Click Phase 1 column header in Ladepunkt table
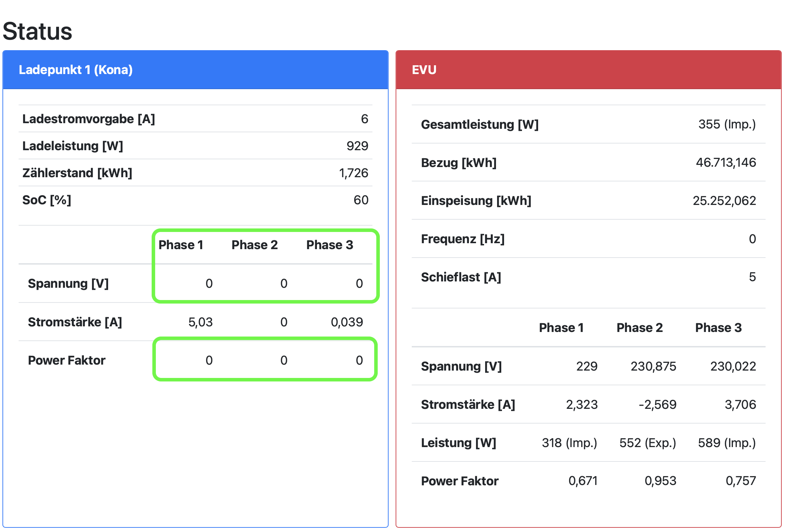 point(181,245)
